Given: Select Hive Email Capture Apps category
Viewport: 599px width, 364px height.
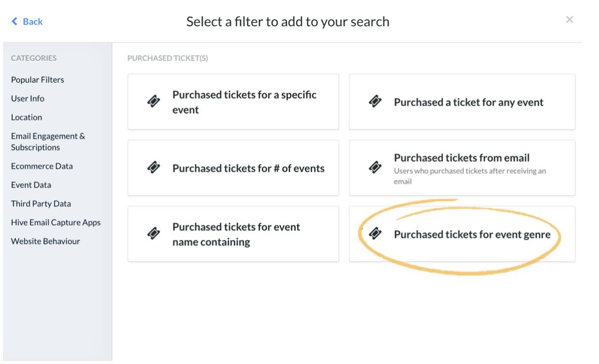Looking at the screenshot, I should (x=56, y=222).
